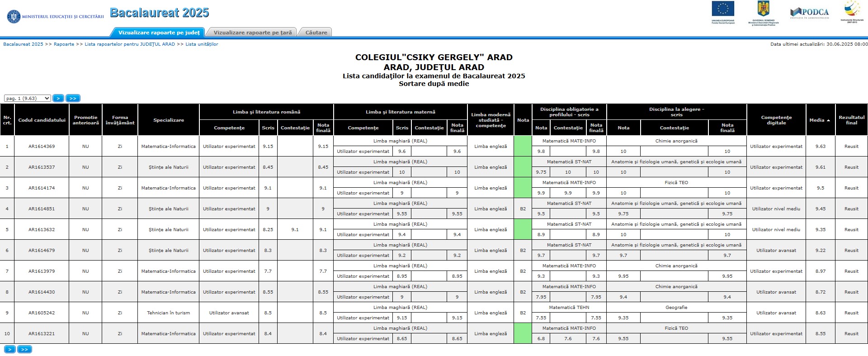This screenshot has height=356, width=868.
Task: Click the Codul candidatului column header
Action: click(42, 120)
